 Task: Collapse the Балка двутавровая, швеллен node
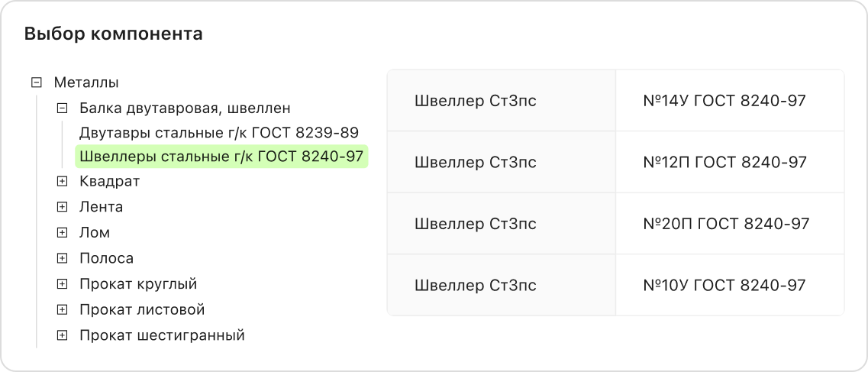(62, 108)
